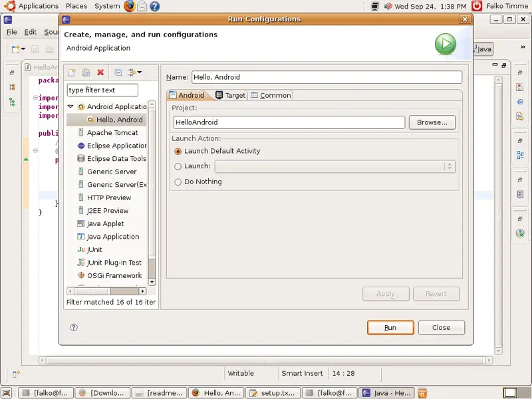Switch to the Android tab
Screen dimensions: 532x399
pos(187,95)
